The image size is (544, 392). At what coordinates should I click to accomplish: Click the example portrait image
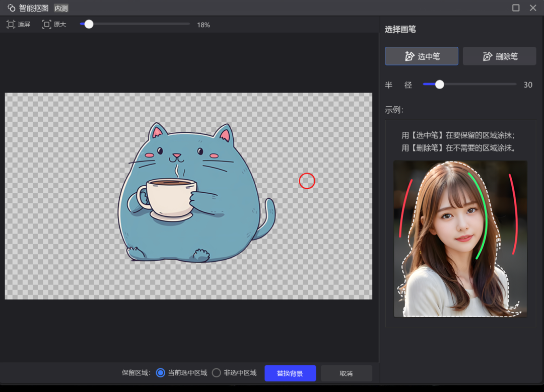pos(460,239)
